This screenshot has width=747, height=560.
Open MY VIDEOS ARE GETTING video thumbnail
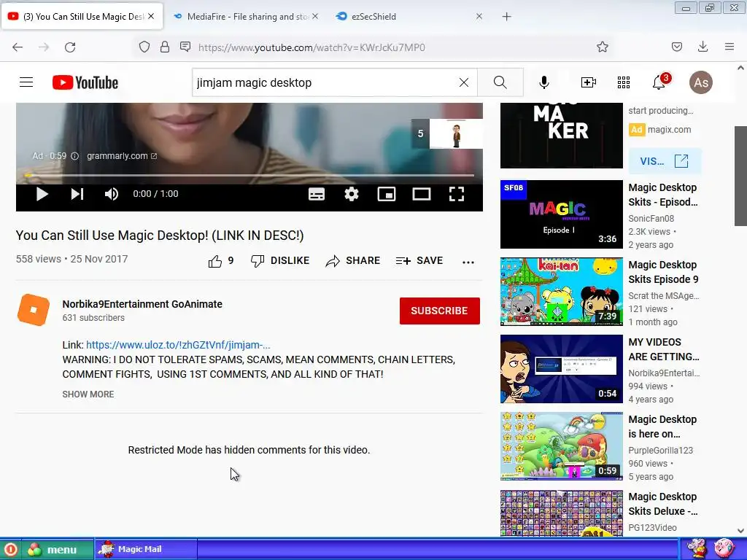[x=561, y=369]
